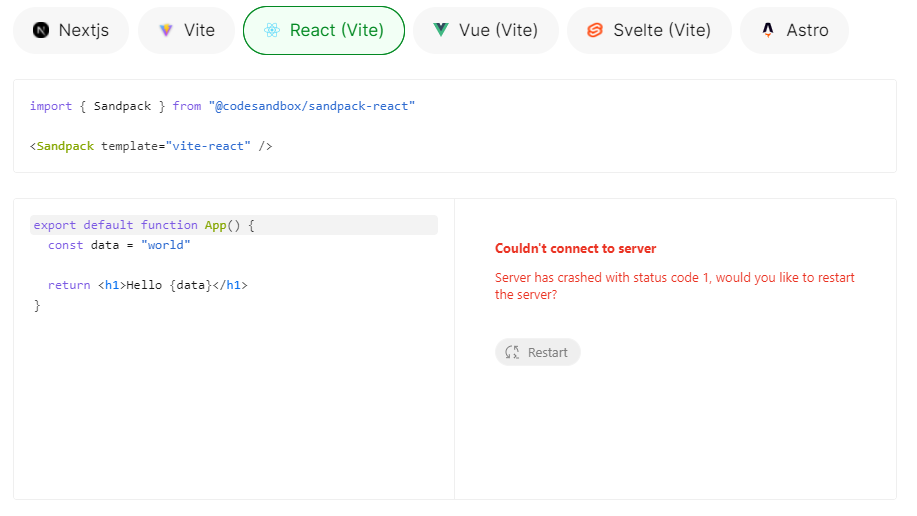Select the Svelte (Vite) template tab
Viewport: 917px width, 516px height.
click(x=649, y=30)
